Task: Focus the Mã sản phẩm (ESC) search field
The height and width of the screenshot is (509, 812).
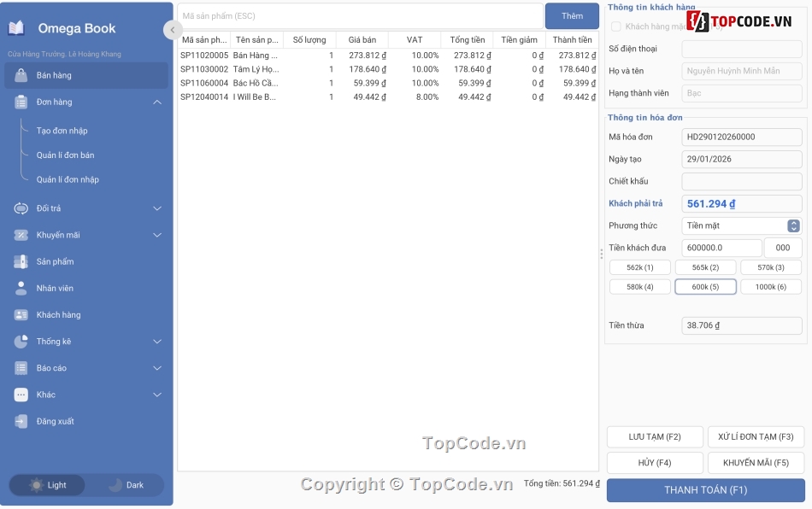Action: point(361,16)
